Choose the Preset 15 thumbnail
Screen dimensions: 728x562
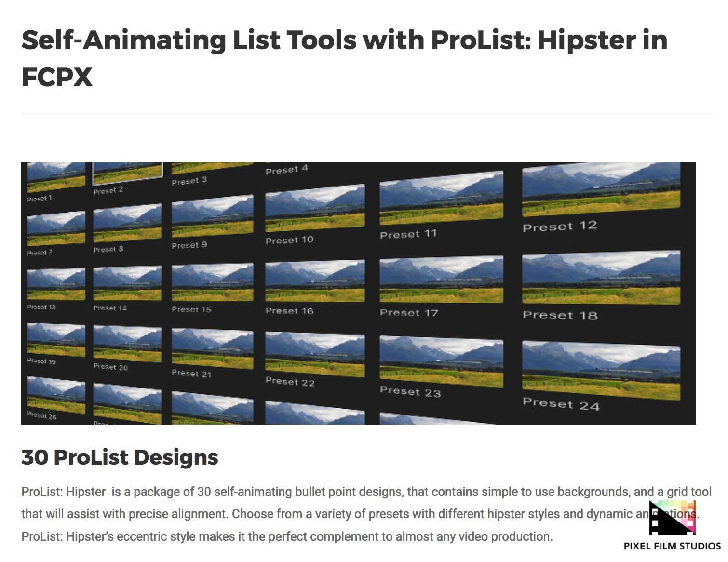click(x=213, y=282)
